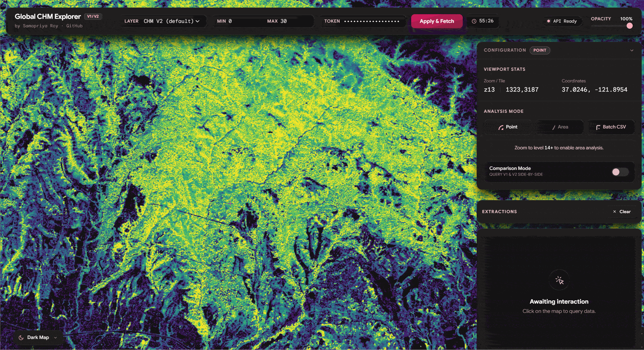Viewport: 644px width, 350px height.
Task: Click the X icon next to Clear
Action: coord(614,212)
